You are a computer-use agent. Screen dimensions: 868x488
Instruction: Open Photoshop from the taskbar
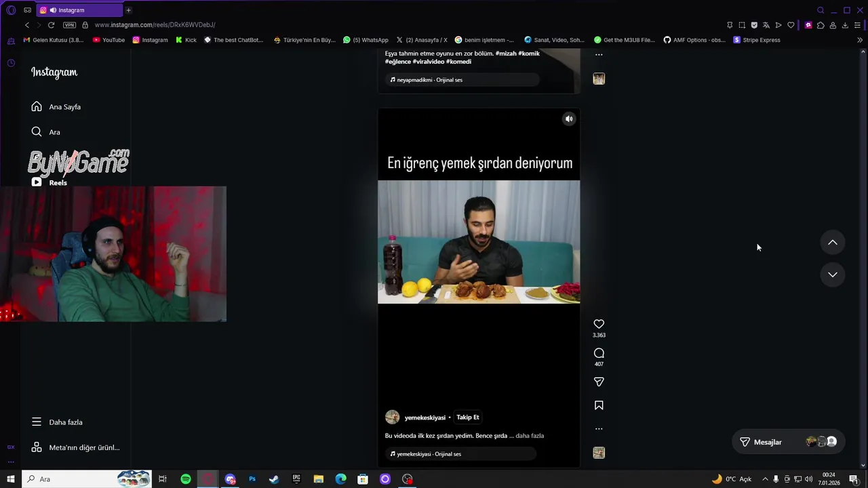click(252, 479)
